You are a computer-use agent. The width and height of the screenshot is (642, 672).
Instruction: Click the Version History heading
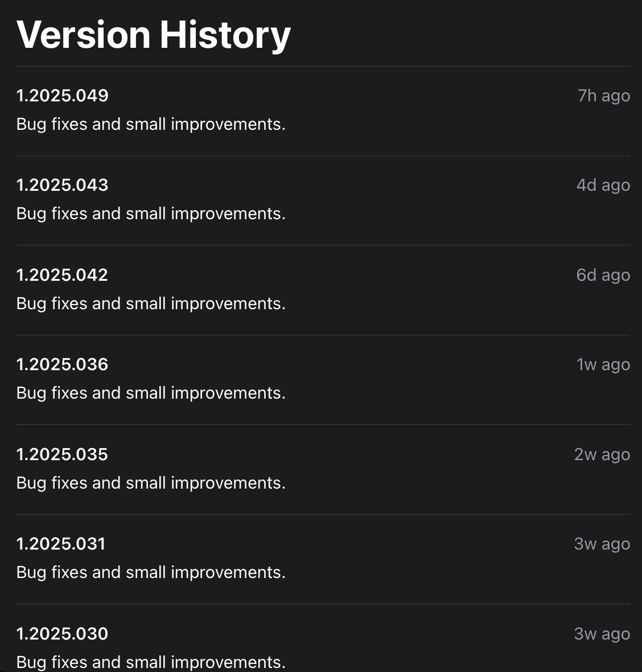(154, 35)
